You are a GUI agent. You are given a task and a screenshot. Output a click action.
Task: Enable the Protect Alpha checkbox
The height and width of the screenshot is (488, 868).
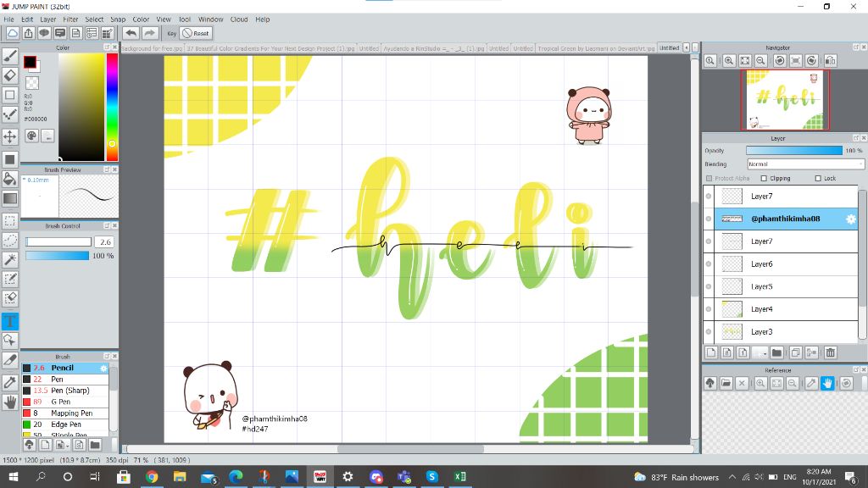[x=709, y=178]
